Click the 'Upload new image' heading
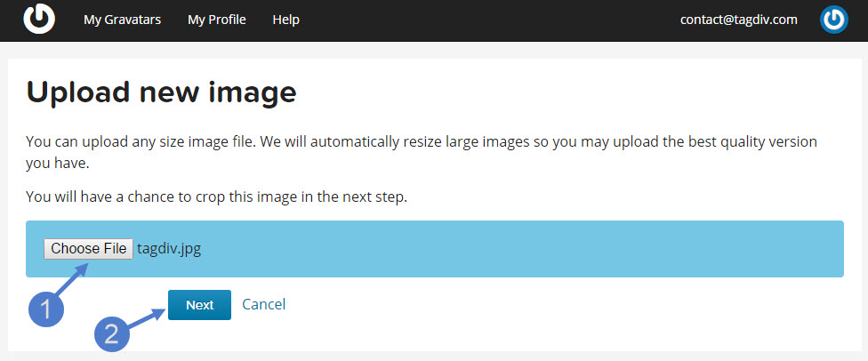The height and width of the screenshot is (361, 868). click(x=161, y=92)
